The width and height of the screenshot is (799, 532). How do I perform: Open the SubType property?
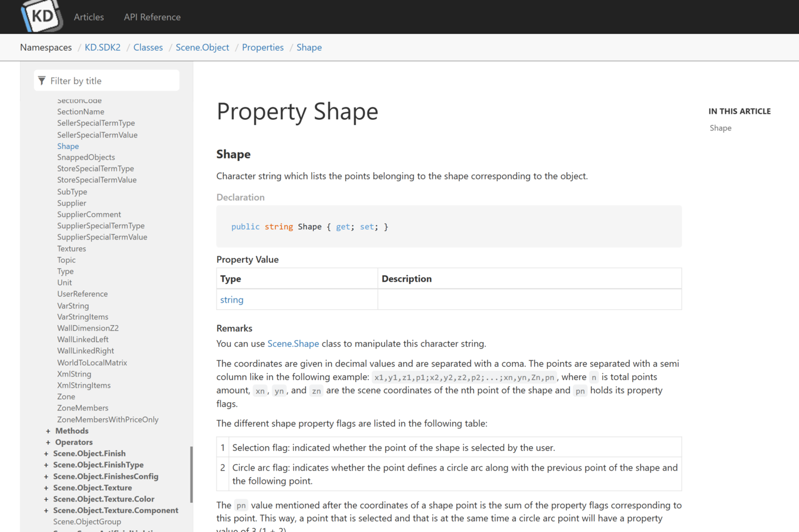pyautogui.click(x=72, y=192)
